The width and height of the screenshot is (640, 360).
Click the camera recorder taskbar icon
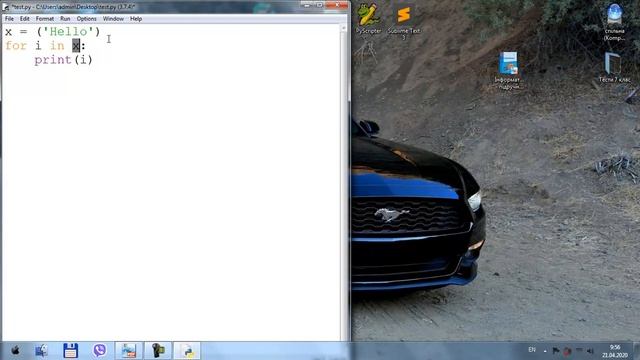[158, 351]
